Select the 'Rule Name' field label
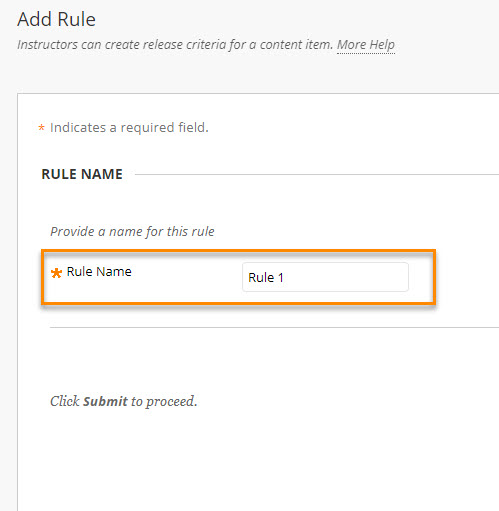The height and width of the screenshot is (511, 499). (99, 272)
